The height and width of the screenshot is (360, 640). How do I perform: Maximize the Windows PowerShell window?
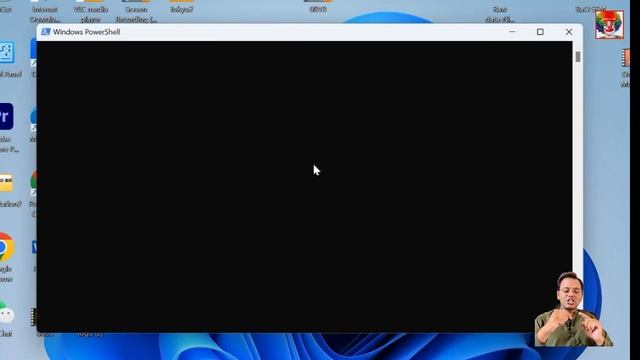tap(540, 32)
